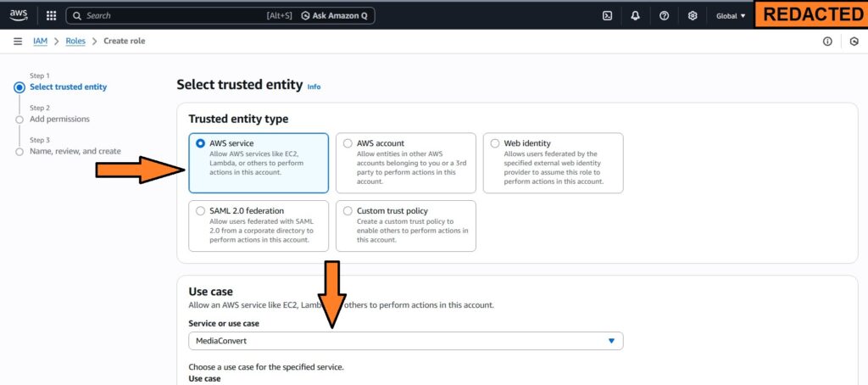The width and height of the screenshot is (868, 385).
Task: Select the AWS account radio option
Action: pyautogui.click(x=348, y=143)
